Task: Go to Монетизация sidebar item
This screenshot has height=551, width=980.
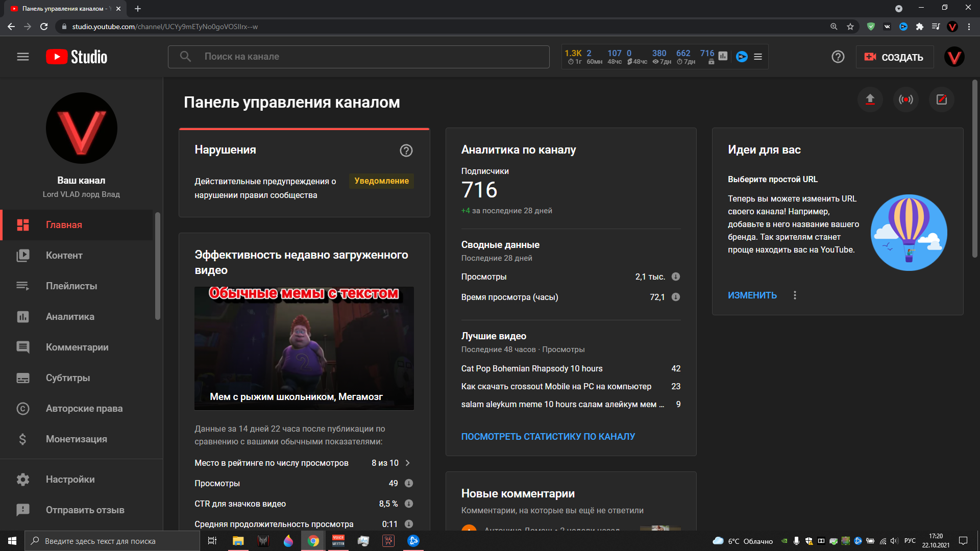Action: tap(76, 439)
